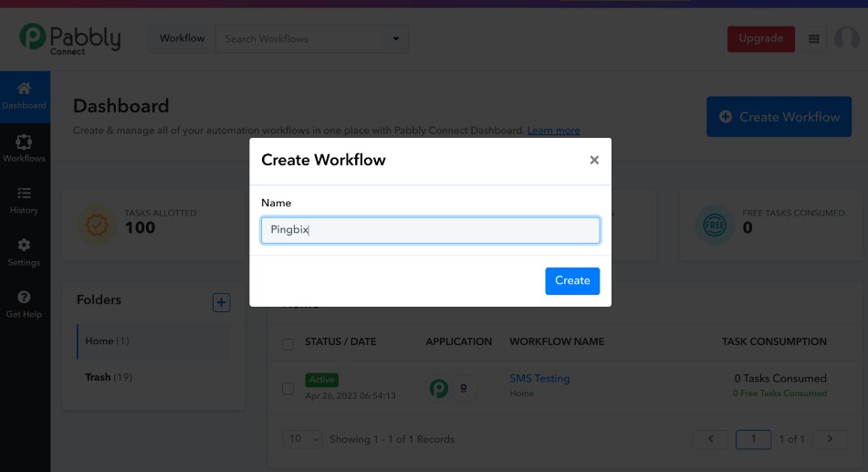This screenshot has width=868, height=472.
Task: Focus the workflow Name input field
Action: click(x=430, y=230)
